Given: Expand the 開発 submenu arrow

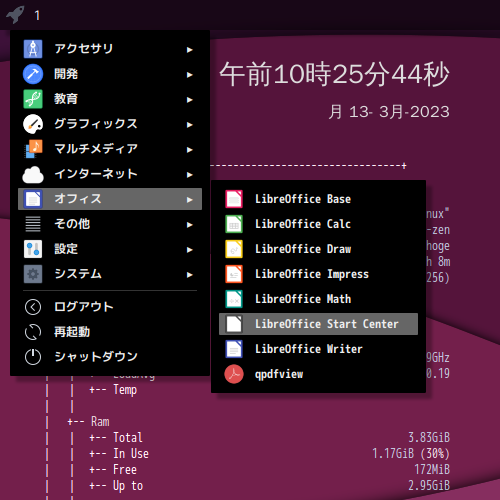Looking at the screenshot, I should [x=190, y=75].
